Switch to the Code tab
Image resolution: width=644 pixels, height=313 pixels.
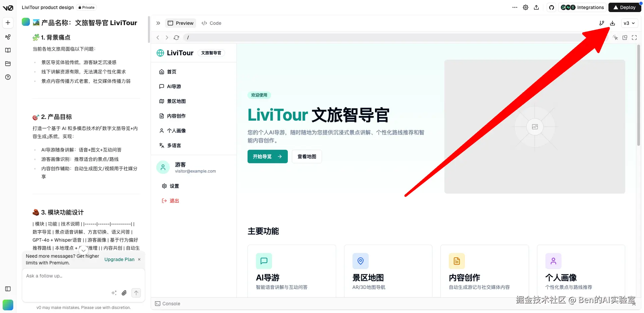point(211,23)
